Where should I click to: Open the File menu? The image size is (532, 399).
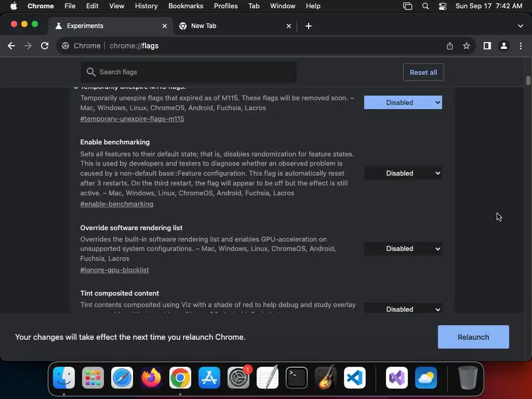coord(70,6)
